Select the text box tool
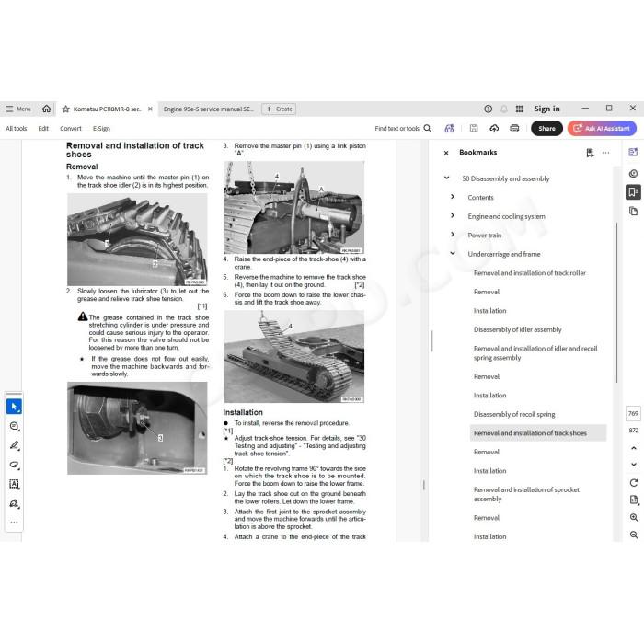Screen dimensions: 644x644 [x=15, y=484]
